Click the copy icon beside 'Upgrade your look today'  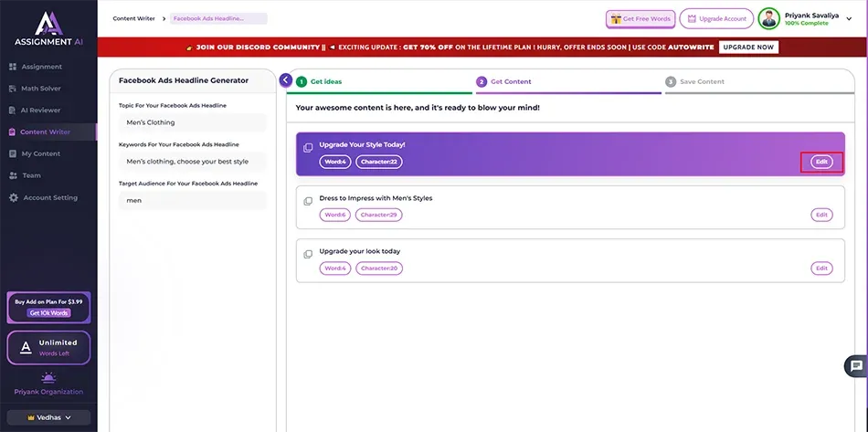click(x=308, y=253)
